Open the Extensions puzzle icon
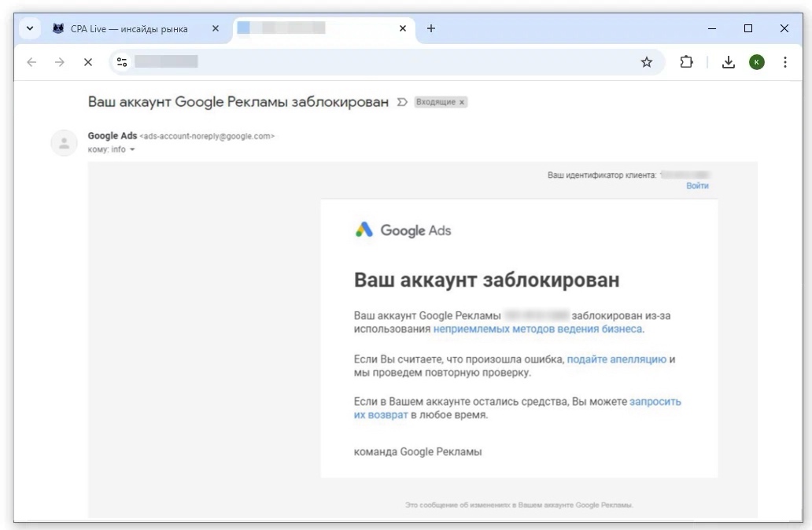 tap(686, 62)
